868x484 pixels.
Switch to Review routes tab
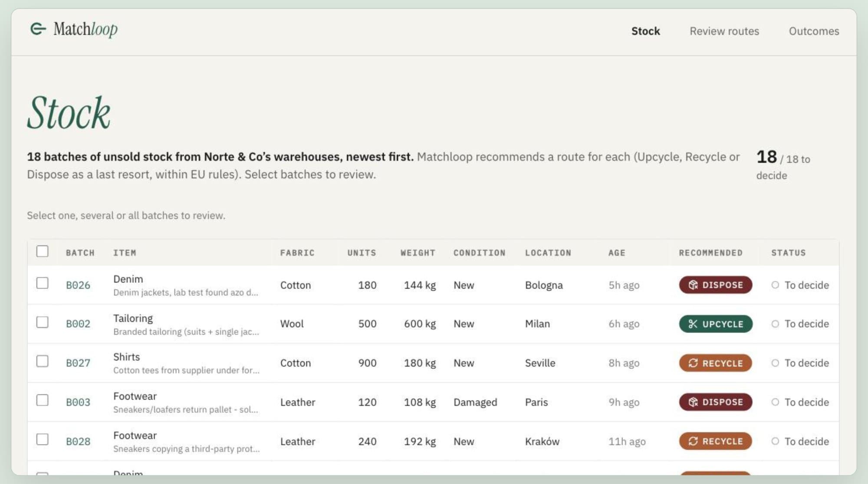click(x=724, y=31)
